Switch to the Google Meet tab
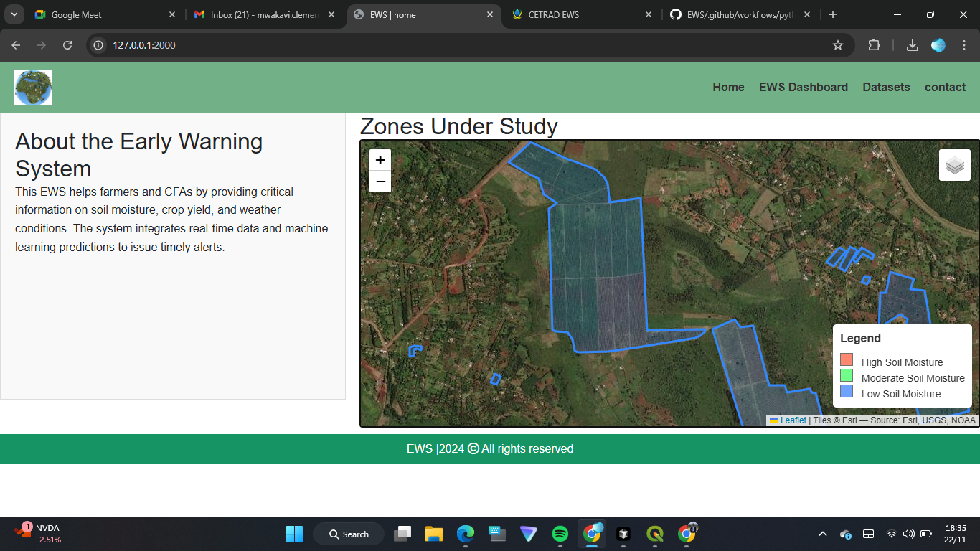Viewport: 980px width, 551px height. click(x=105, y=14)
